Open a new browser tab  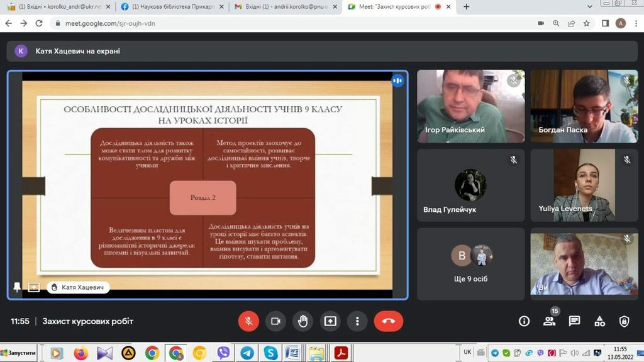point(466,7)
